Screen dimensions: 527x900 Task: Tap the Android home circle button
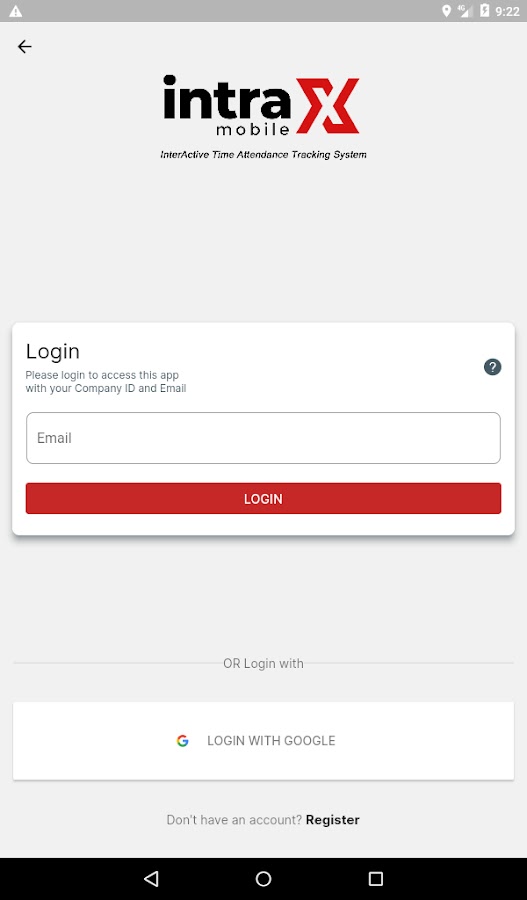(264, 878)
